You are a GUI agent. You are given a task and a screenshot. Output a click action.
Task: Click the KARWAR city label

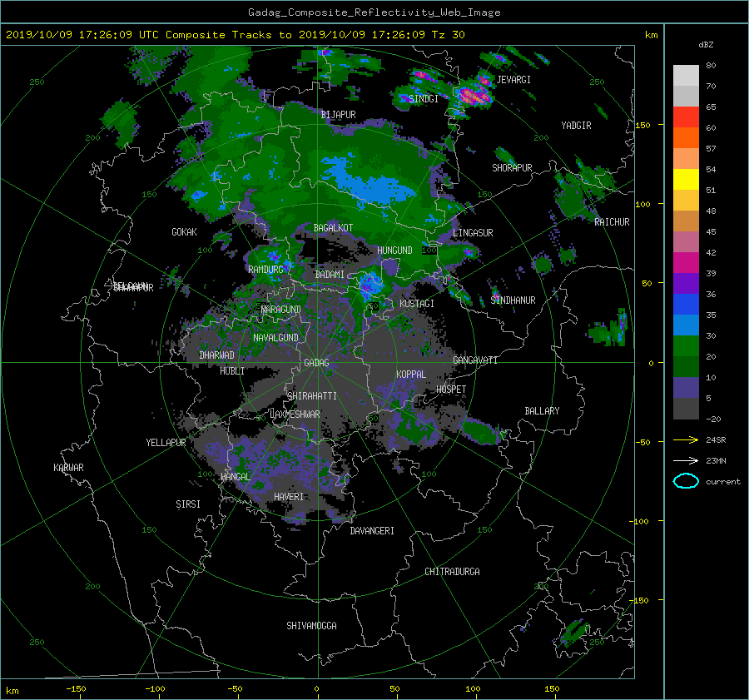pos(68,467)
